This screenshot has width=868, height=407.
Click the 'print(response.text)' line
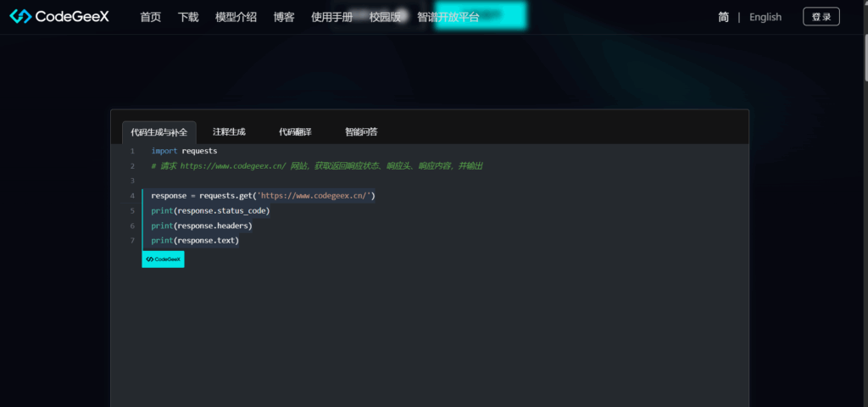pyautogui.click(x=195, y=241)
